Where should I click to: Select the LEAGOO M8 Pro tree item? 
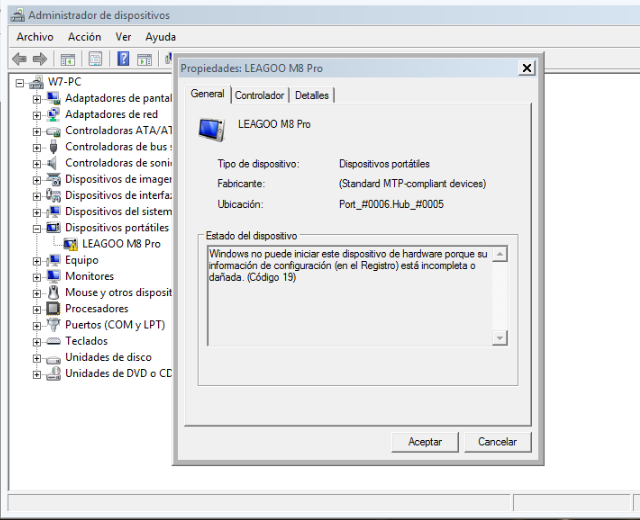(x=122, y=244)
